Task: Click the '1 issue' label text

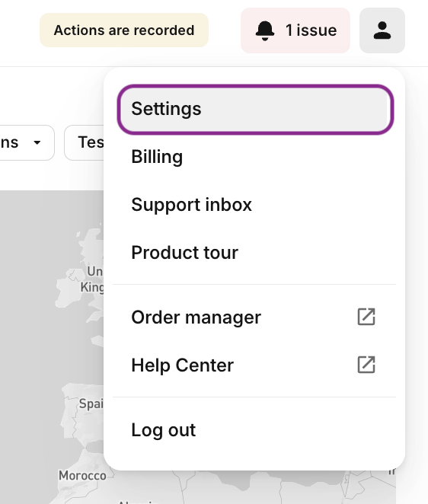Action: 311,30
